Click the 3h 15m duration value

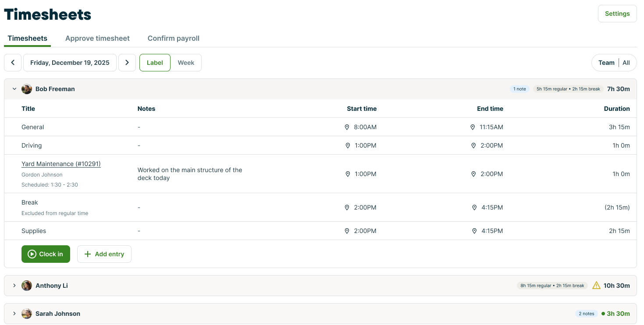[x=619, y=127]
